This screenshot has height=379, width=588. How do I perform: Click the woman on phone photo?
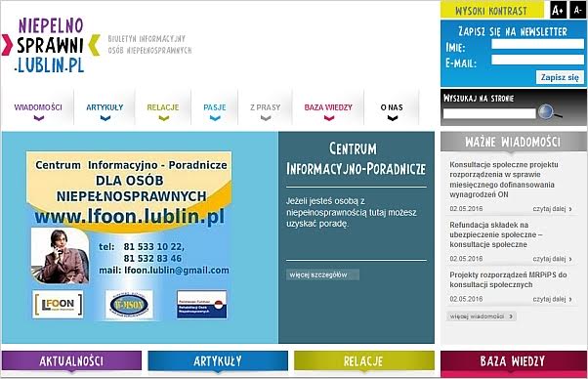pos(60,256)
